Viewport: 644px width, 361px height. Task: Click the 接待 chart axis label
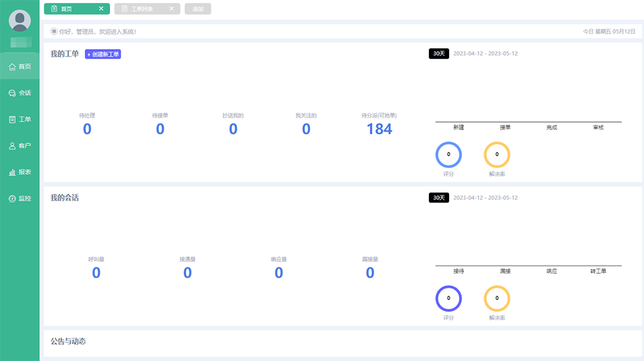458,271
